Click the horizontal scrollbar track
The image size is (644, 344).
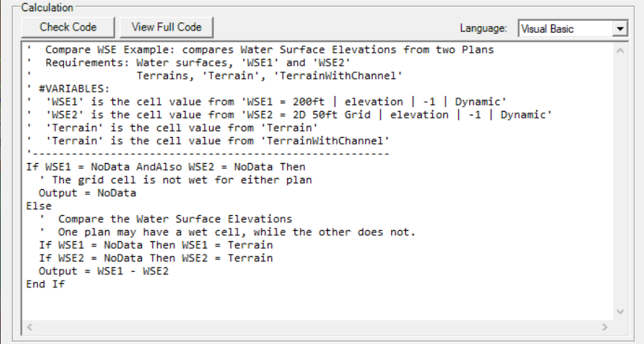pos(318,326)
